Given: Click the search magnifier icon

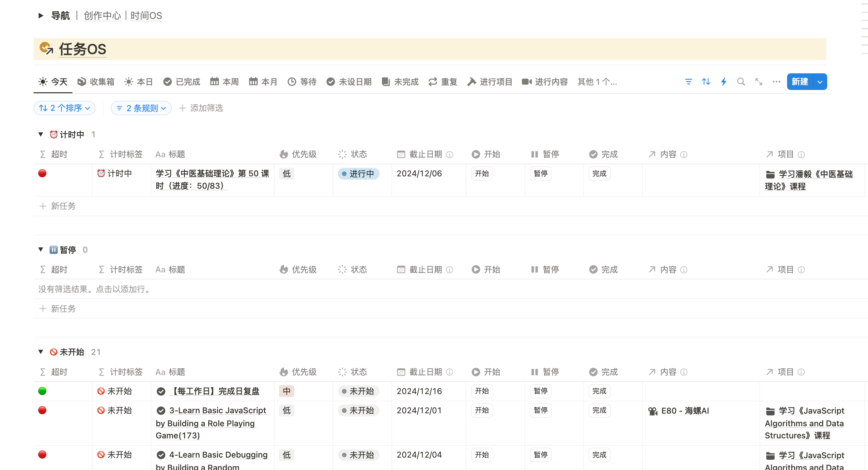Looking at the screenshot, I should 741,82.
